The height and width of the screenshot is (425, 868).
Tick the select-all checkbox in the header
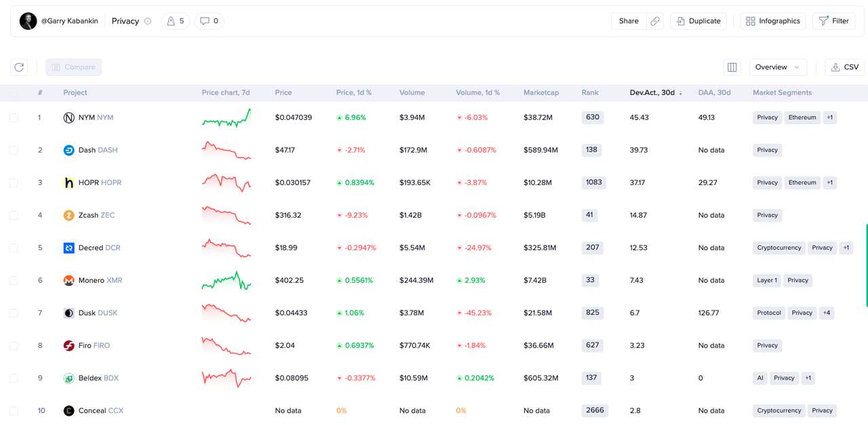[14, 93]
